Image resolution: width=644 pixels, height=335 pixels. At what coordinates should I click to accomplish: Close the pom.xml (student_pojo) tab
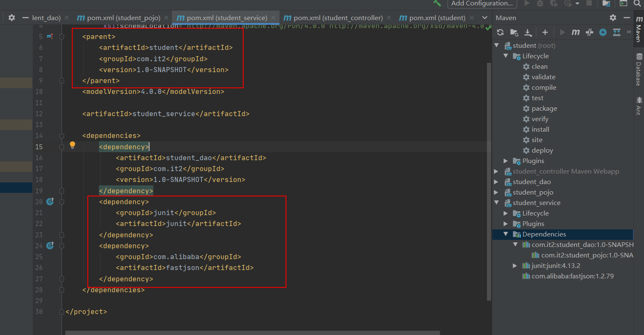[x=166, y=18]
